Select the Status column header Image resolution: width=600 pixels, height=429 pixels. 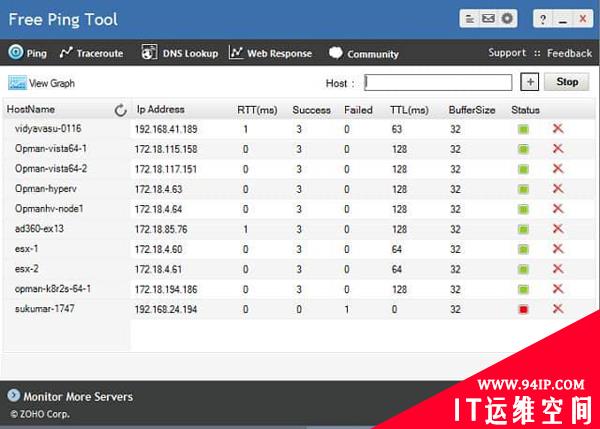pyautogui.click(x=525, y=110)
